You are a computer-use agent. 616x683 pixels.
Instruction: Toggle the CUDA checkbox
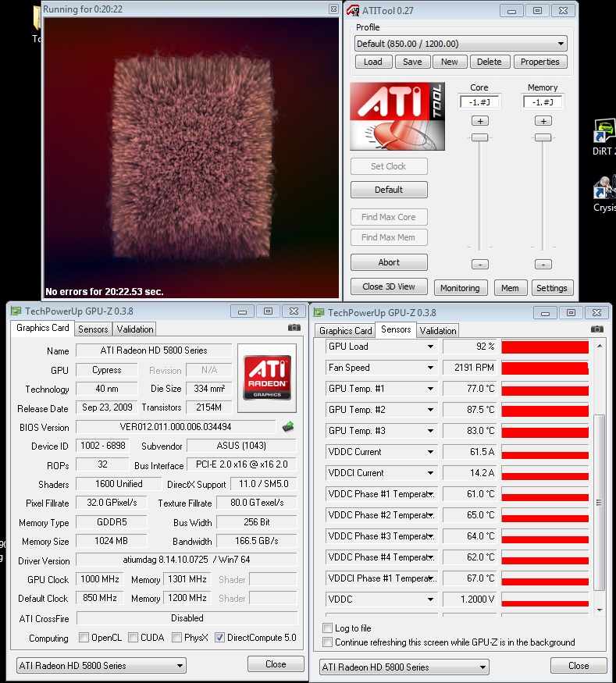click(133, 637)
